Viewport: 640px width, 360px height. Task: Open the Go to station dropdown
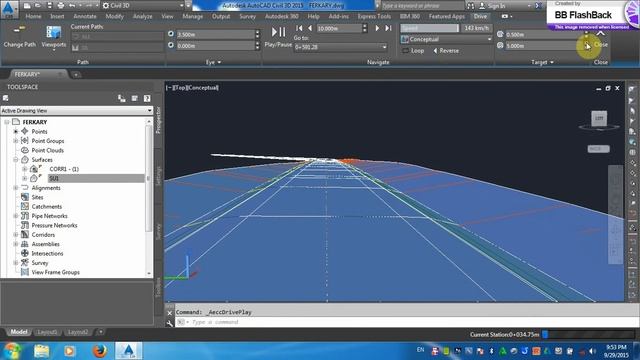(x=340, y=47)
